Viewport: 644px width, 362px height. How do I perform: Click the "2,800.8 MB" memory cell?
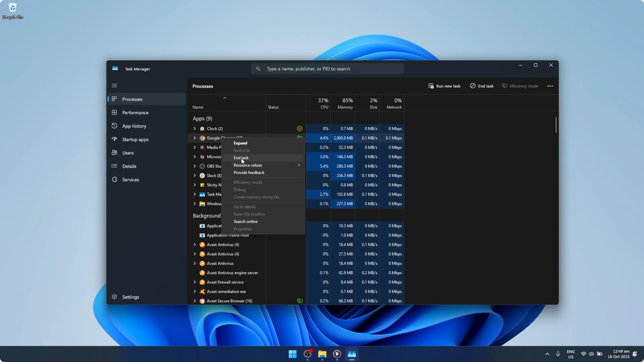[343, 138]
